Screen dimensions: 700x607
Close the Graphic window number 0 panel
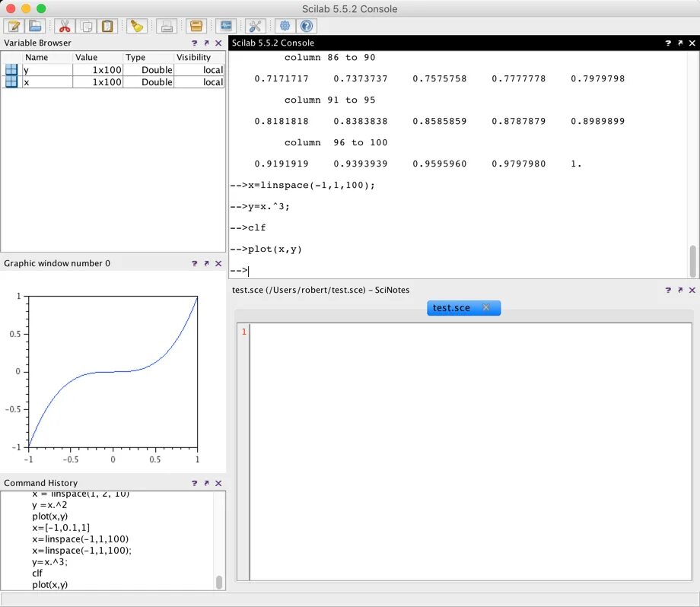pos(218,263)
